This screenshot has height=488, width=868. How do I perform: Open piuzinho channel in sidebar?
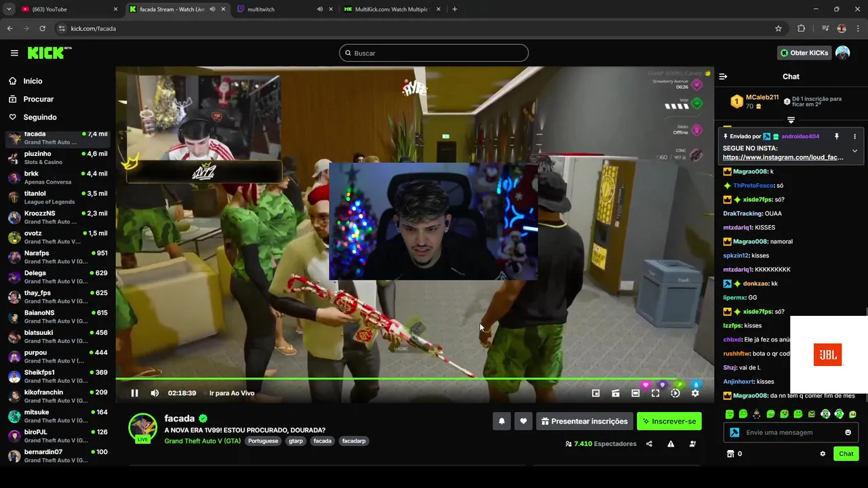tap(58, 158)
